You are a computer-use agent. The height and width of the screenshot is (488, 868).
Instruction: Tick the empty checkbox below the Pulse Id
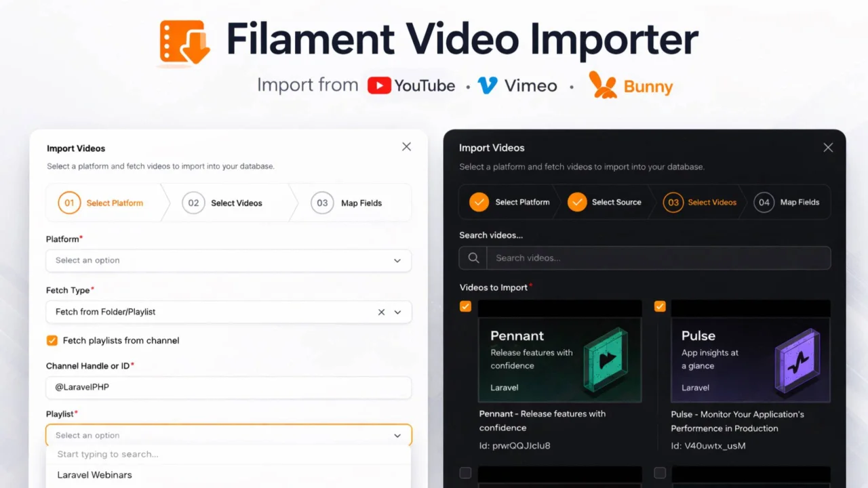pyautogui.click(x=660, y=472)
